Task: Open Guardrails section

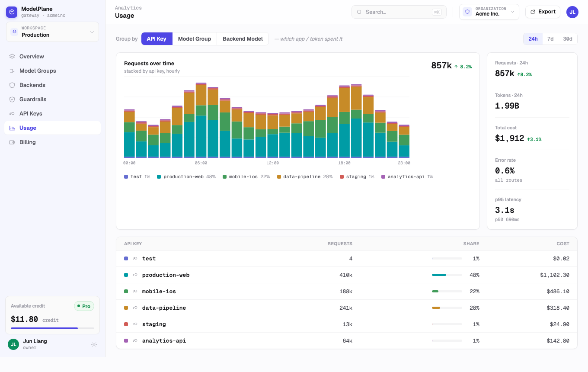Action: pos(52,99)
